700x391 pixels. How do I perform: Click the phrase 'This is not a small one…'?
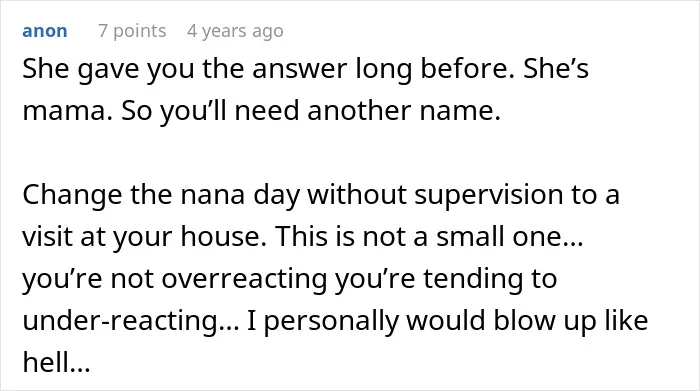[x=429, y=236]
